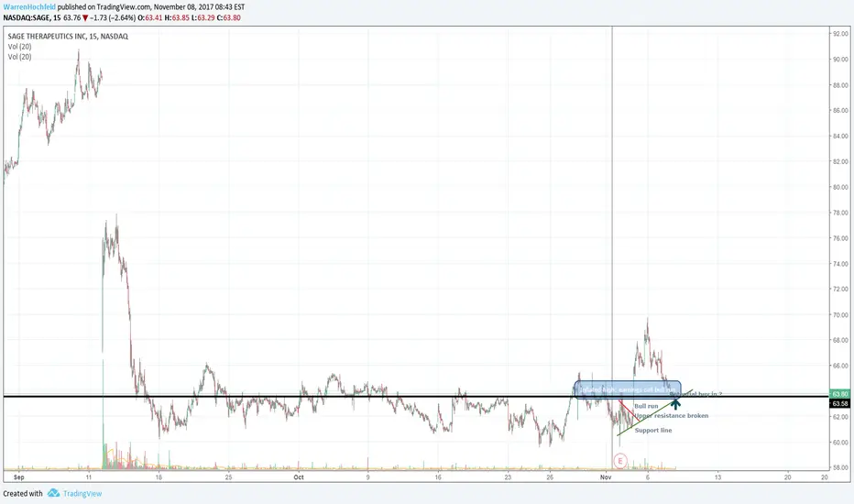Click the Nov label on time axis
This screenshot has height=504, width=854.
(x=606, y=477)
